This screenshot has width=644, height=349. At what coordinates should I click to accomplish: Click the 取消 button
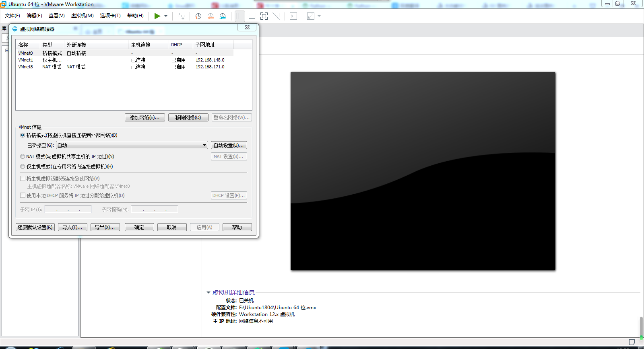[172, 227]
